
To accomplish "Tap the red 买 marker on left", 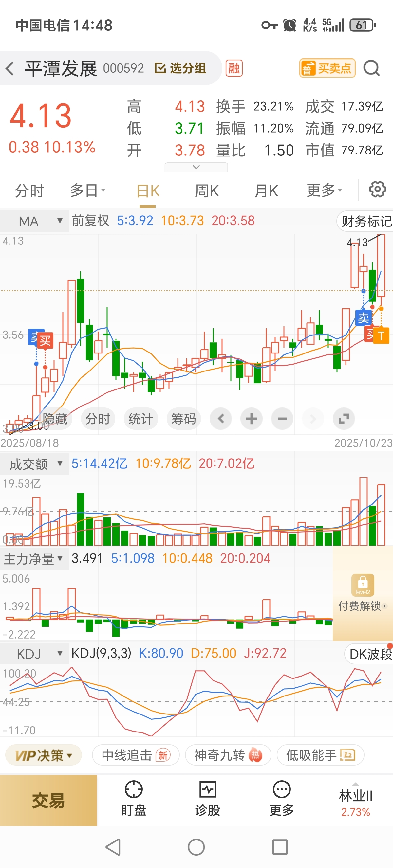I will click(45, 341).
